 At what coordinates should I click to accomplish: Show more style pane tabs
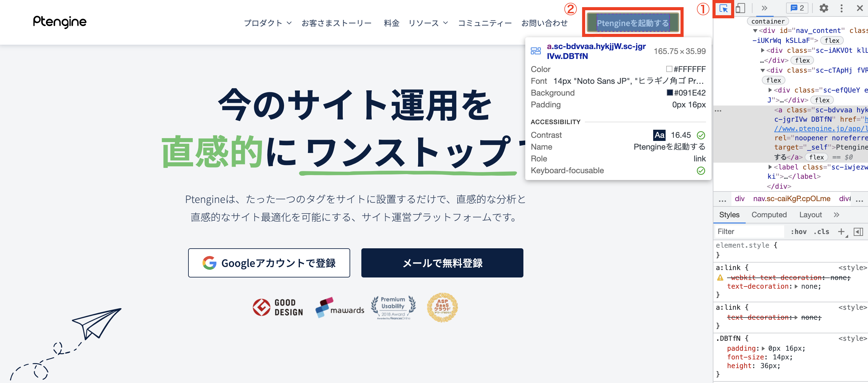click(x=836, y=214)
